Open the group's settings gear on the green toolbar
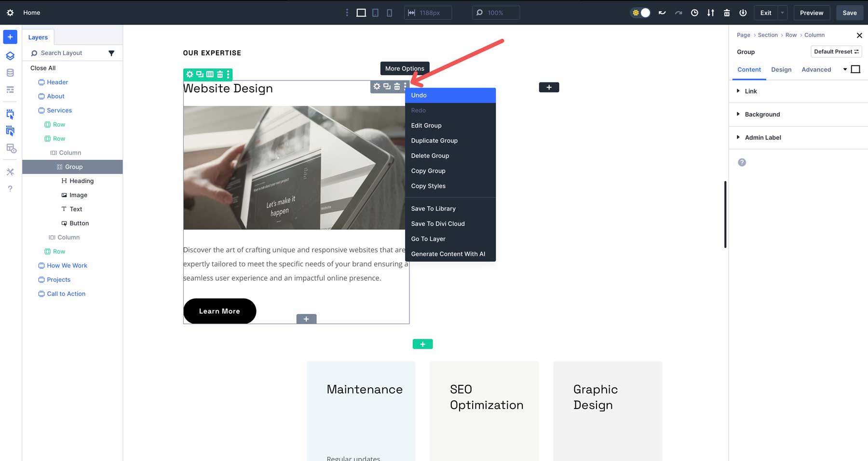This screenshot has width=868, height=461. (x=190, y=74)
